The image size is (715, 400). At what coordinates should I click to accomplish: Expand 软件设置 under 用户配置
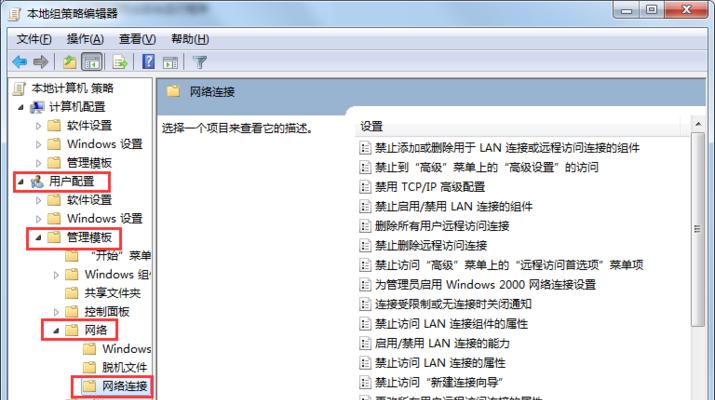pyautogui.click(x=38, y=200)
